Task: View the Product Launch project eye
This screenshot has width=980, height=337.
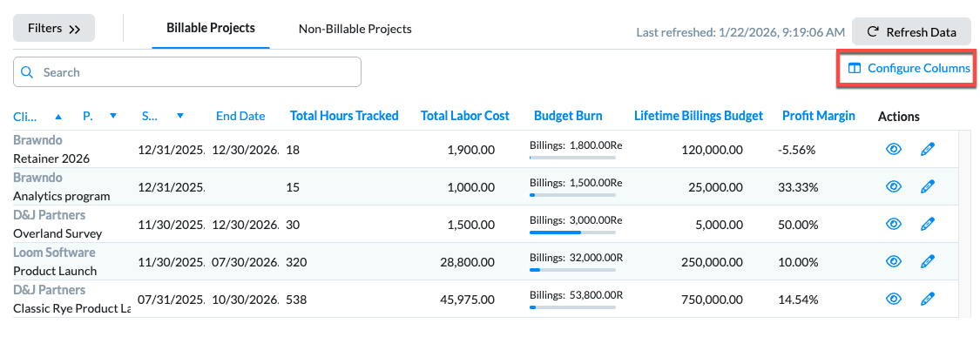Action: [x=894, y=261]
